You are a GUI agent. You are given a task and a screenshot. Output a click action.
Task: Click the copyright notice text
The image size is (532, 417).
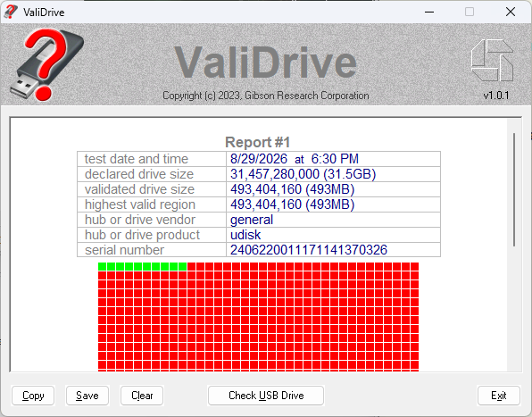[266, 96]
